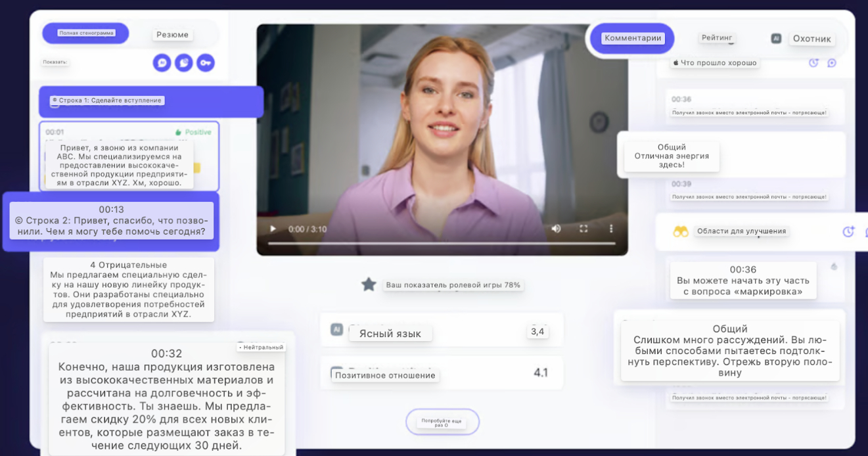Enter fullscreen mode on the video

click(x=583, y=229)
